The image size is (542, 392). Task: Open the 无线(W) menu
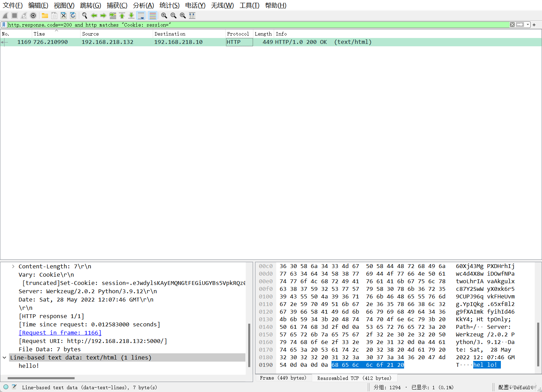(x=222, y=6)
